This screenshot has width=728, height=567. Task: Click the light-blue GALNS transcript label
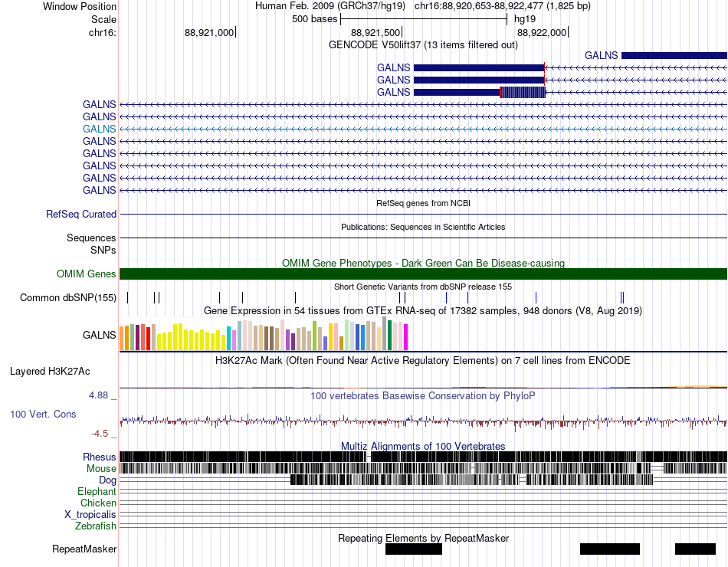coord(100,129)
